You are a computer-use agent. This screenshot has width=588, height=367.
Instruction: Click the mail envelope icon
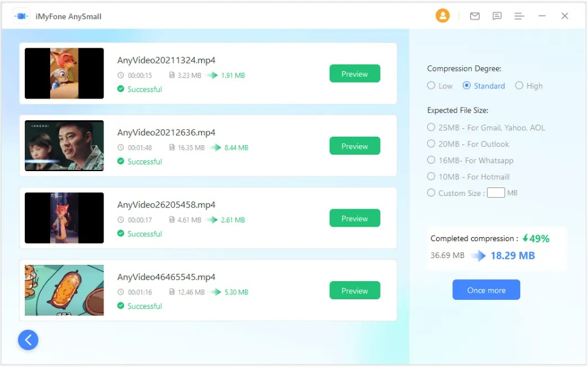pos(475,16)
